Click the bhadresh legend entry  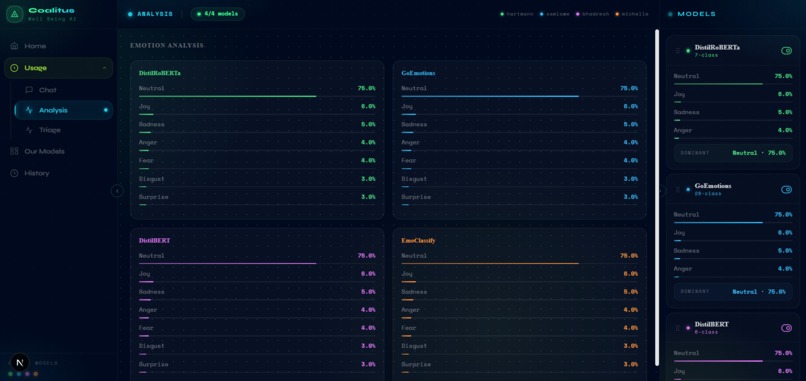pyautogui.click(x=593, y=14)
